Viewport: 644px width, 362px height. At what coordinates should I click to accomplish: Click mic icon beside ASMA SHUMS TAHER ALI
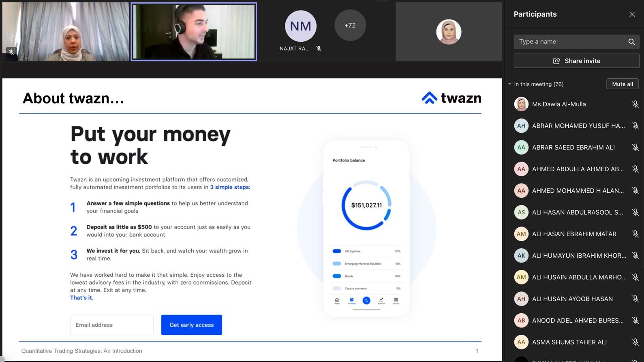pyautogui.click(x=635, y=342)
